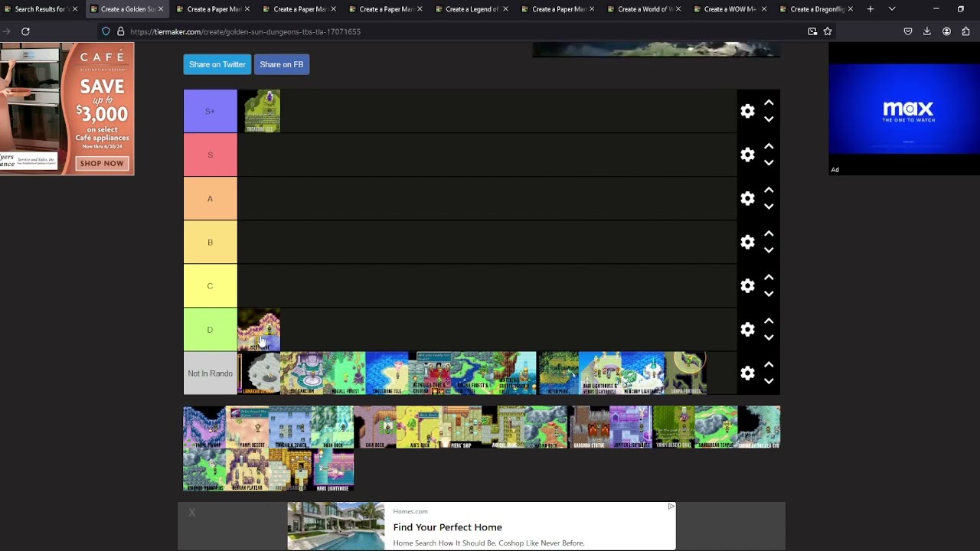Select the orange A tier label
The width and height of the screenshot is (980, 551).
pyautogui.click(x=211, y=198)
